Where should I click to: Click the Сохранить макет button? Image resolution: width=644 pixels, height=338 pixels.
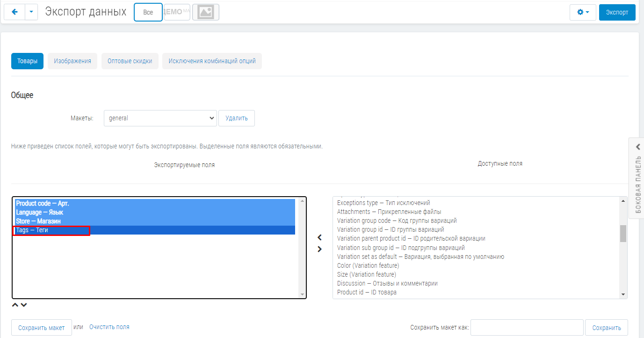pyautogui.click(x=42, y=328)
